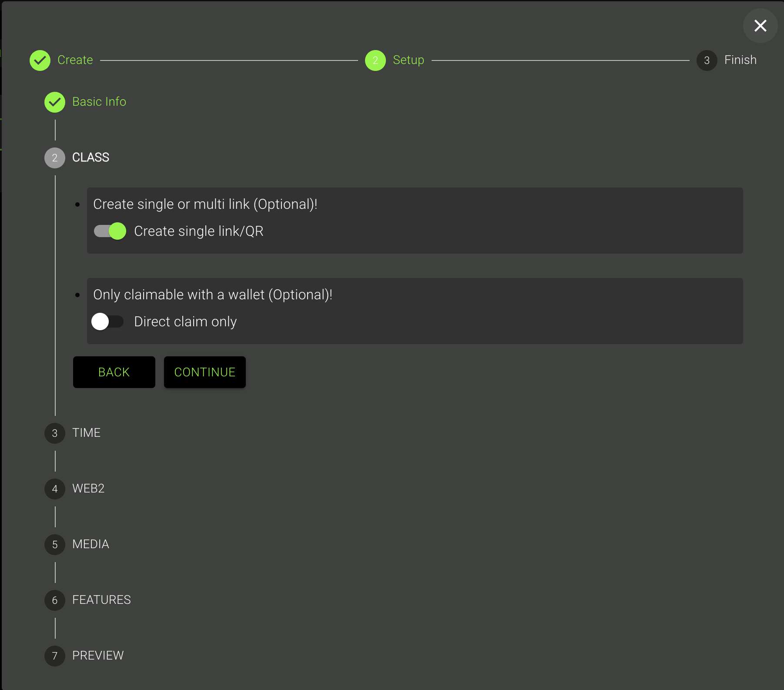Open the Basic Info step label
The height and width of the screenshot is (690, 784).
point(99,102)
